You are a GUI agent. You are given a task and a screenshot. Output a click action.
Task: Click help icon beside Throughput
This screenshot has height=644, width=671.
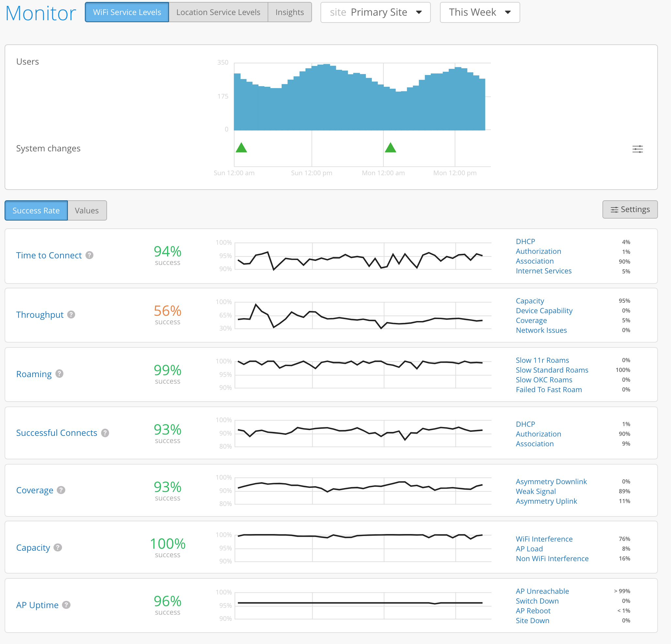(71, 314)
